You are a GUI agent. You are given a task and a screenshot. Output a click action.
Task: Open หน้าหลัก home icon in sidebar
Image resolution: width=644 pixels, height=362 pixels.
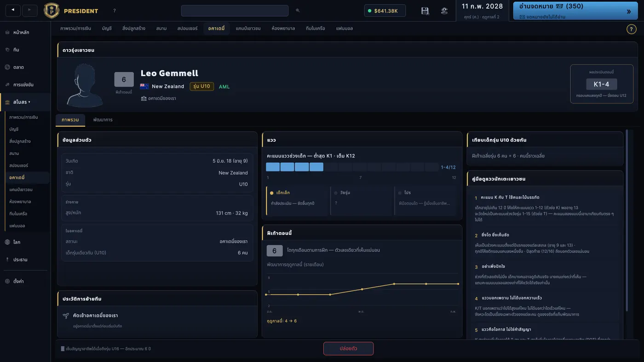[x=7, y=33]
